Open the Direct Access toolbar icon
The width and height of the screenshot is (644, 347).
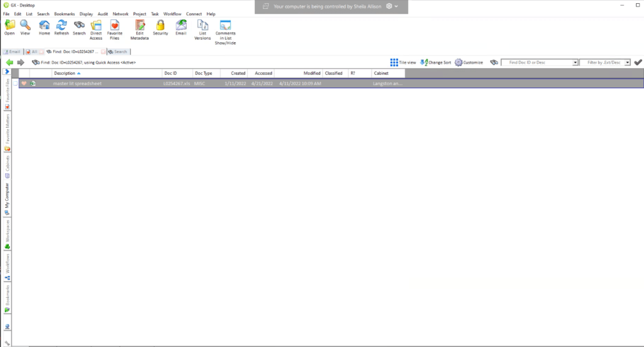coord(96,30)
